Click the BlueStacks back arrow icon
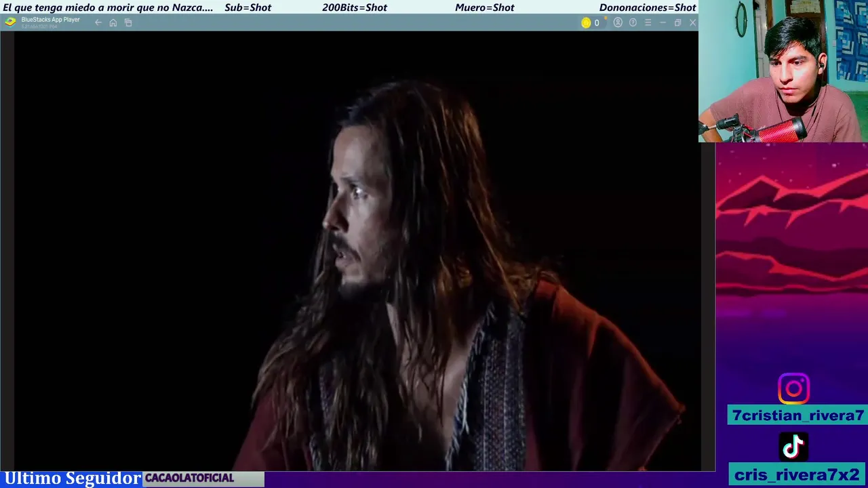The width and height of the screenshot is (868, 488). pyautogui.click(x=98, y=22)
